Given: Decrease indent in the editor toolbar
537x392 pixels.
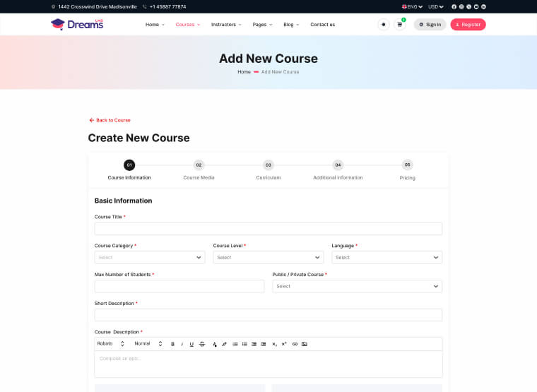Looking at the screenshot, I should click(254, 344).
